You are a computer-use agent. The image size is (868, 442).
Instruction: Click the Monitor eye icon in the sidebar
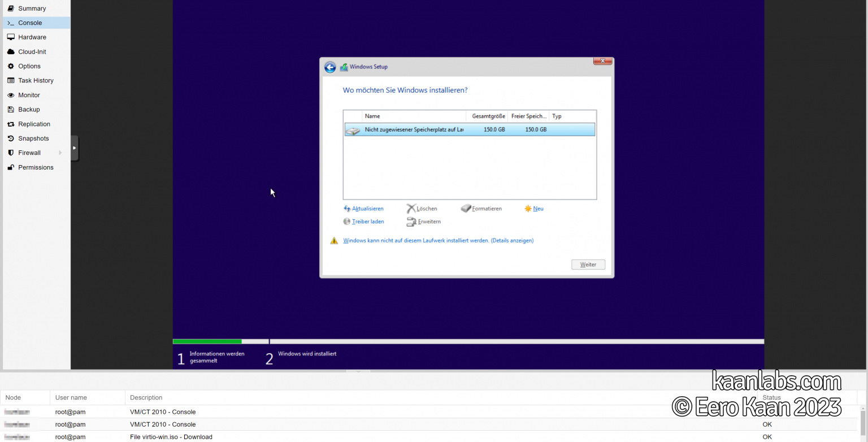pos(11,95)
